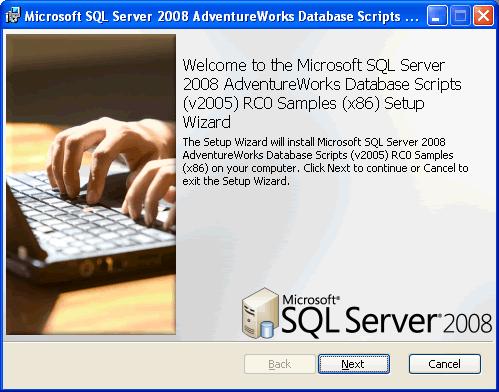Click the Next button to continue setup
Screen dimensions: 499x392
pos(354,364)
